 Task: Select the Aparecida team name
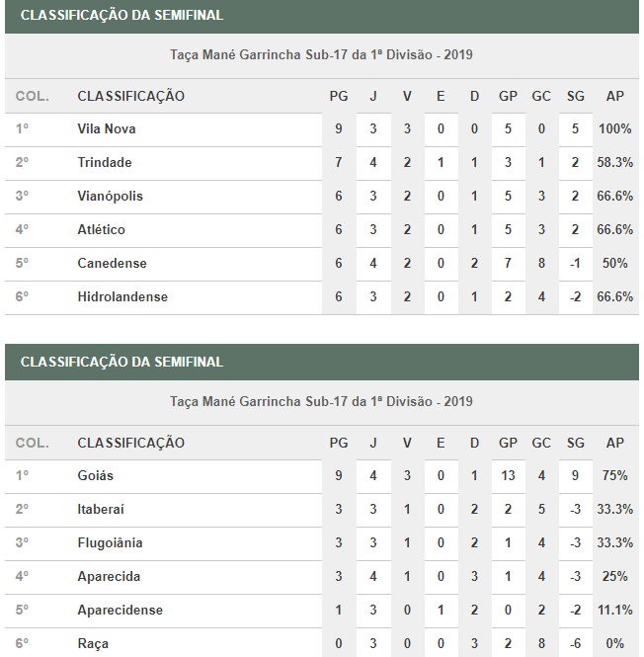click(109, 577)
